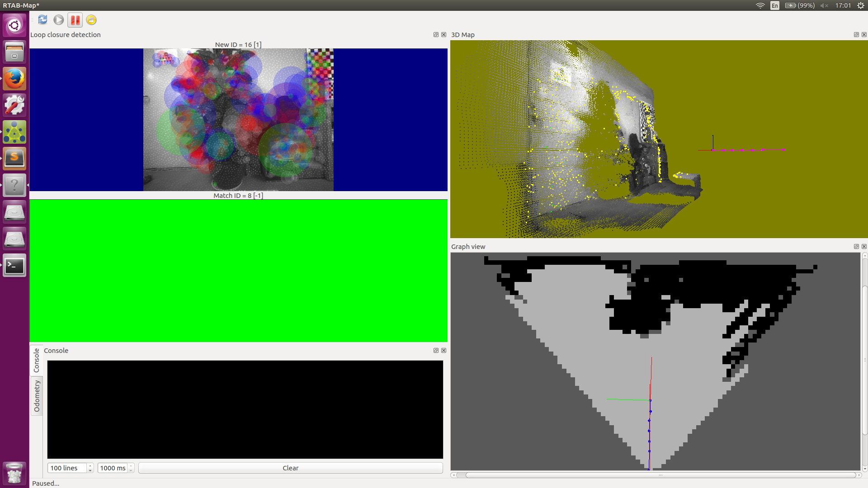Switch to the Odometry tab
The height and width of the screenshot is (488, 868).
37,396
